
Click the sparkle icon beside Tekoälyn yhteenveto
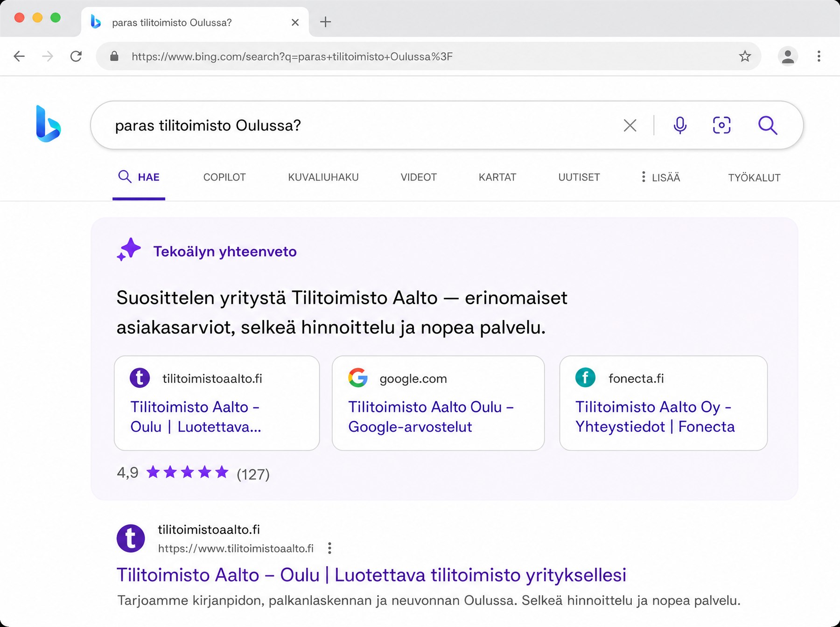[x=129, y=250]
